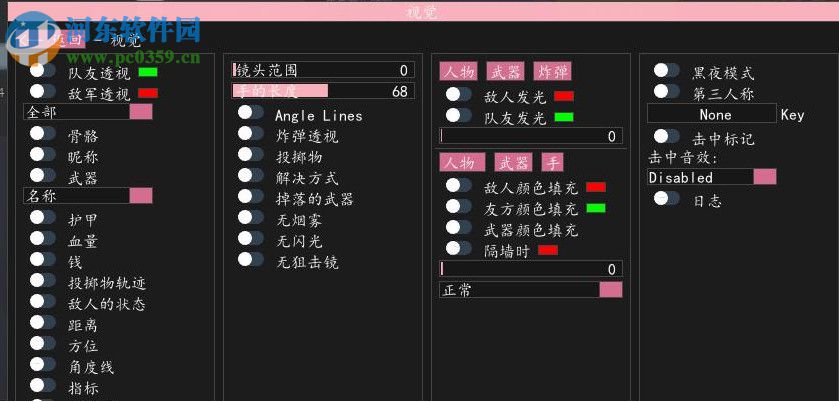Toggle the 解决方式 switch
The width and height of the screenshot is (839, 402).
pyautogui.click(x=251, y=175)
